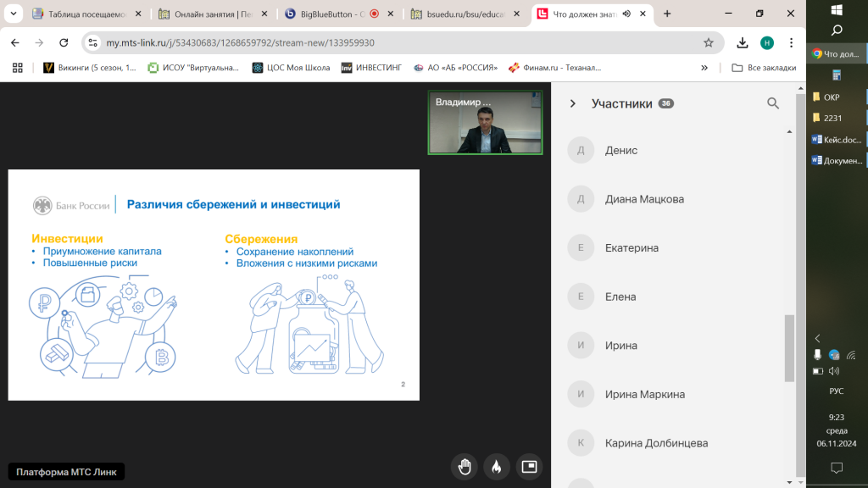Select participant Диана Мацкова
The height and width of the screenshot is (488, 868).
coord(644,199)
